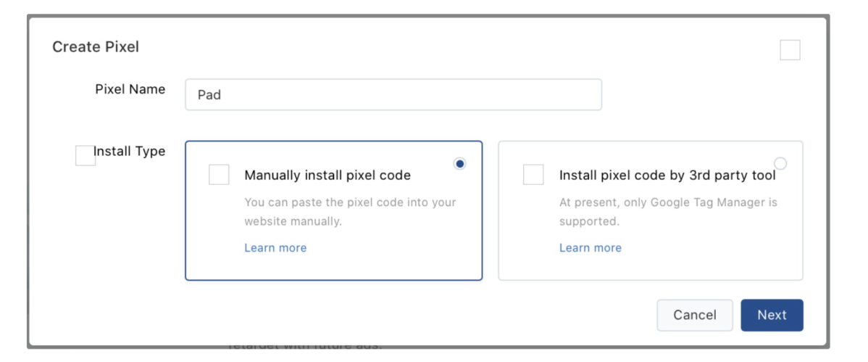Select the 3rd party tool radio button
Viewport: 868px width, 362px height.
pyautogui.click(x=780, y=163)
